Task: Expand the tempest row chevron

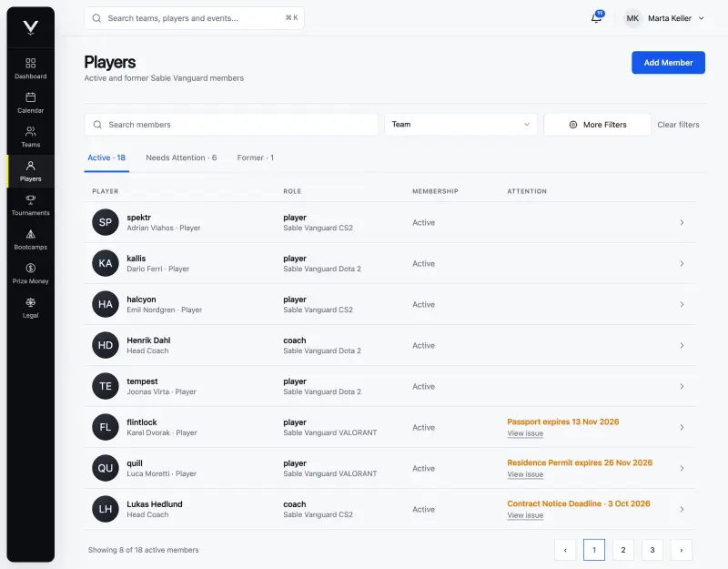Action: (x=682, y=386)
